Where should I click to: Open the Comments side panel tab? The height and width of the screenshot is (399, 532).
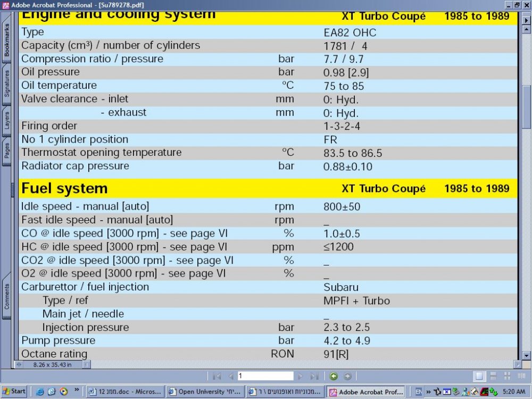pos(6,296)
